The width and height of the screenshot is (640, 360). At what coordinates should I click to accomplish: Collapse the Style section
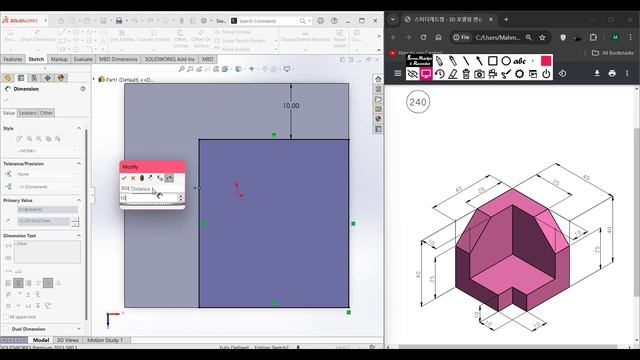[x=79, y=128]
